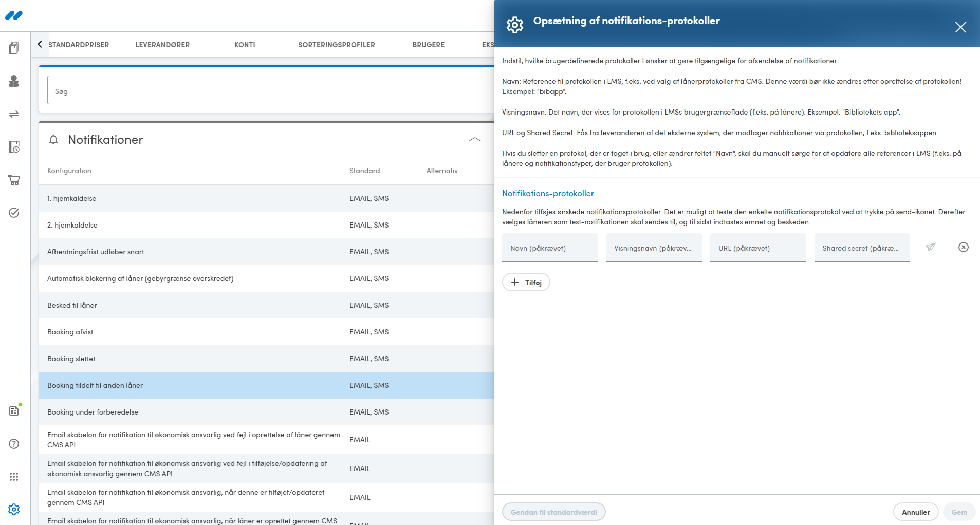The image size is (980, 525).
Task: Click the Annuller button
Action: [x=916, y=512]
